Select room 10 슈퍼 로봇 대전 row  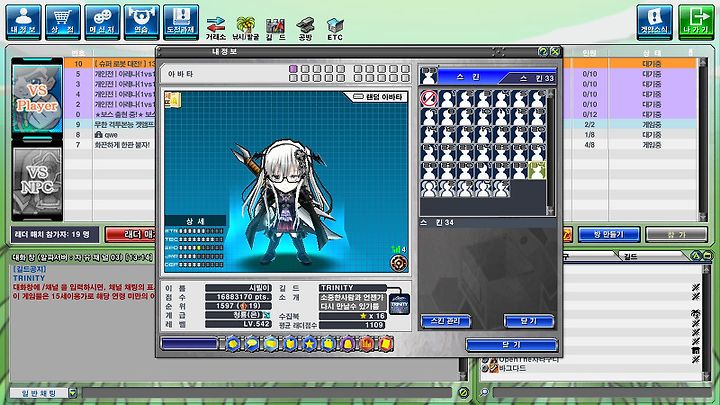click(109, 63)
